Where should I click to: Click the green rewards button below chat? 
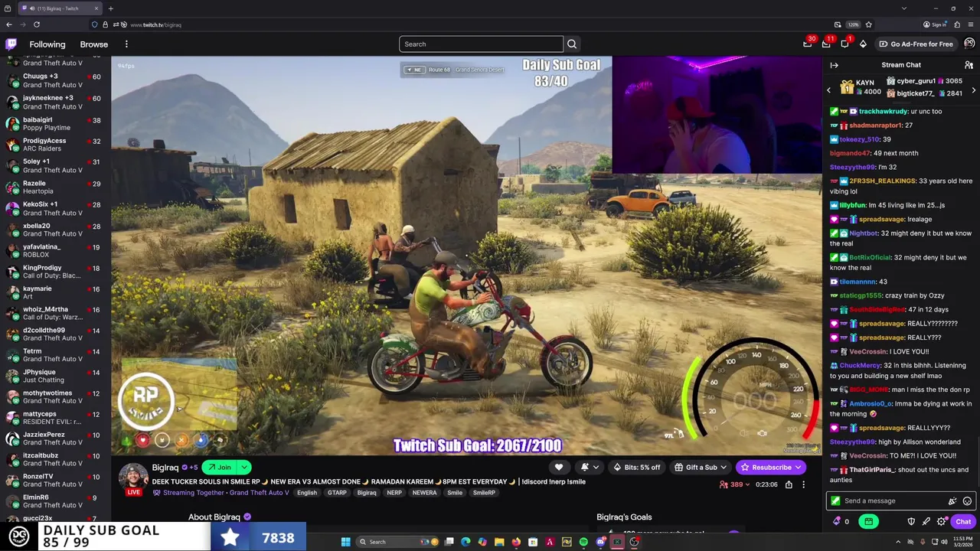(868, 522)
